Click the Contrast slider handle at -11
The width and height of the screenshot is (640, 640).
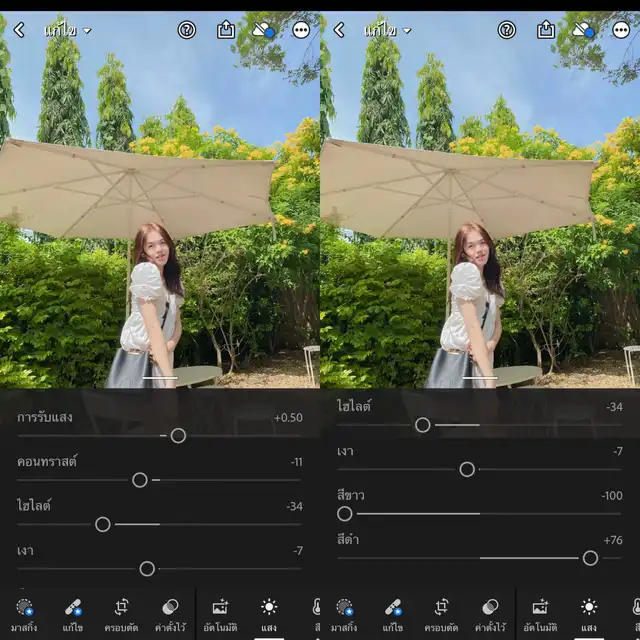(140, 480)
